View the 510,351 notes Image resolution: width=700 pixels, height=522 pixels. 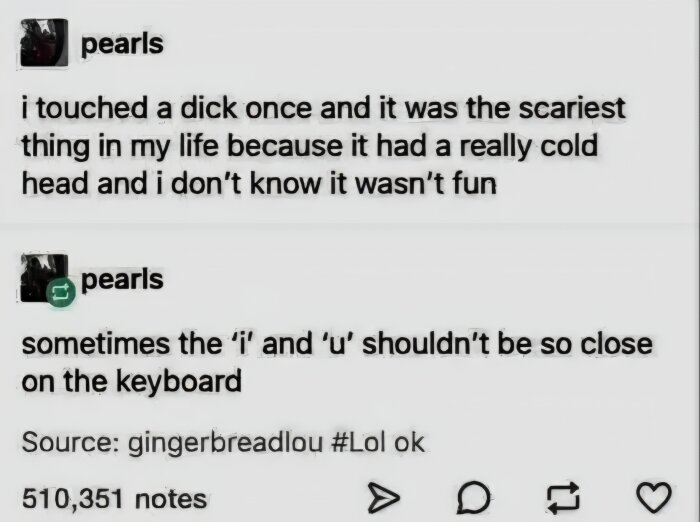pyautogui.click(x=114, y=499)
